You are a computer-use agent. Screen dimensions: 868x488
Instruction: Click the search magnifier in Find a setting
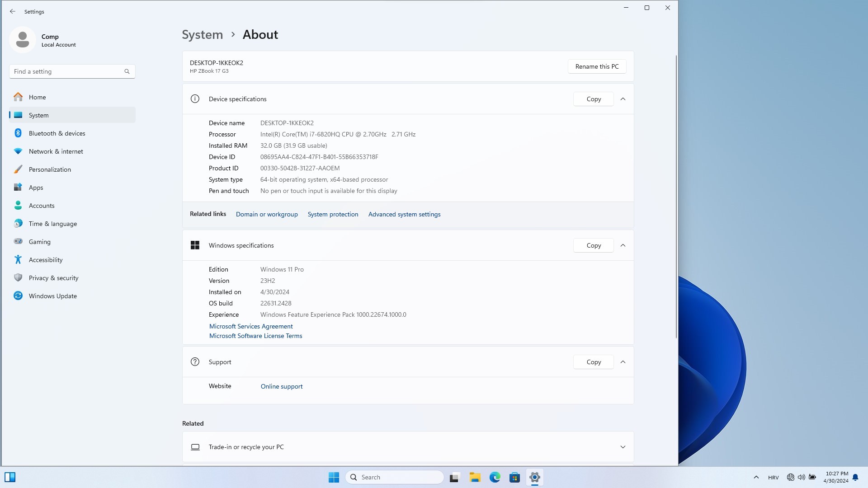127,71
